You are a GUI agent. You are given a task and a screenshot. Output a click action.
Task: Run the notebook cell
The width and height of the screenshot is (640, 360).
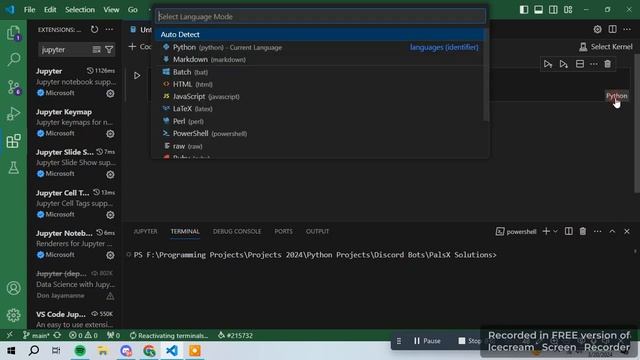coord(137,76)
